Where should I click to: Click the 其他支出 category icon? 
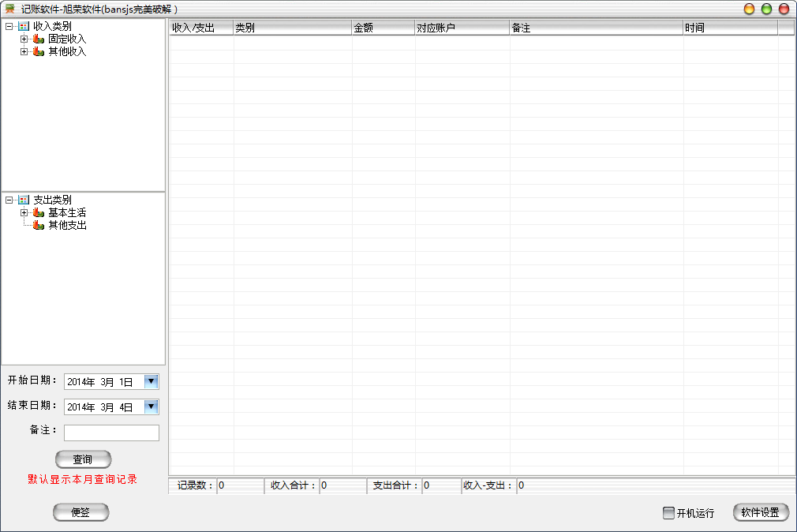[x=39, y=225]
